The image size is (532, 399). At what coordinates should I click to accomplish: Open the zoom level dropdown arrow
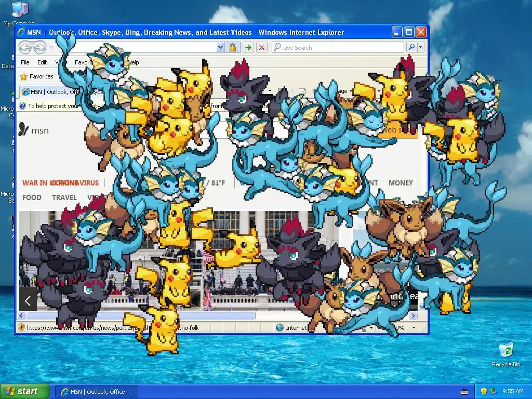coord(414,328)
